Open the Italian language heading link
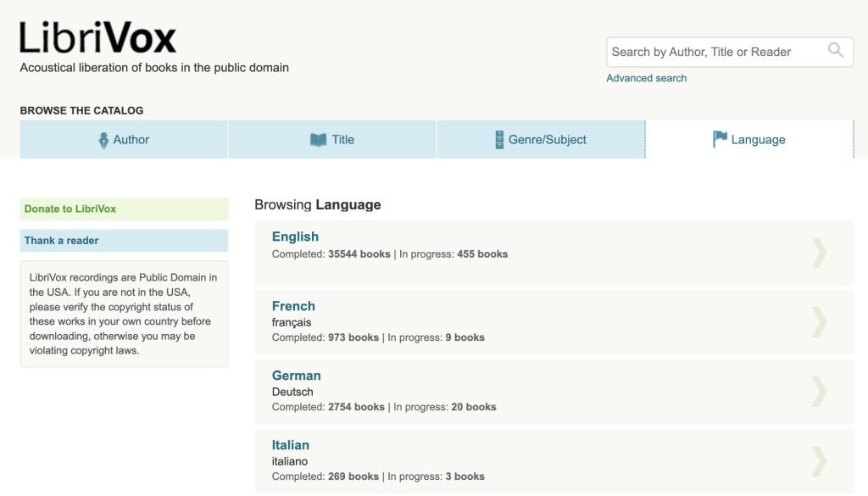 pos(290,445)
